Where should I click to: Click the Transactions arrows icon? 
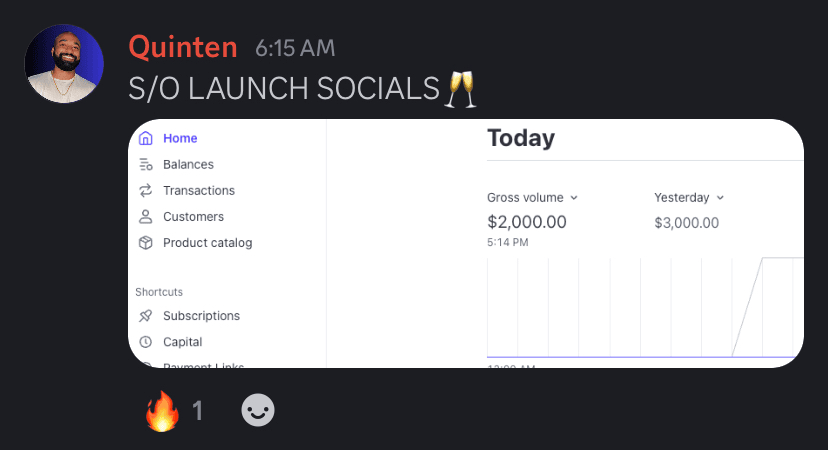pyautogui.click(x=146, y=190)
